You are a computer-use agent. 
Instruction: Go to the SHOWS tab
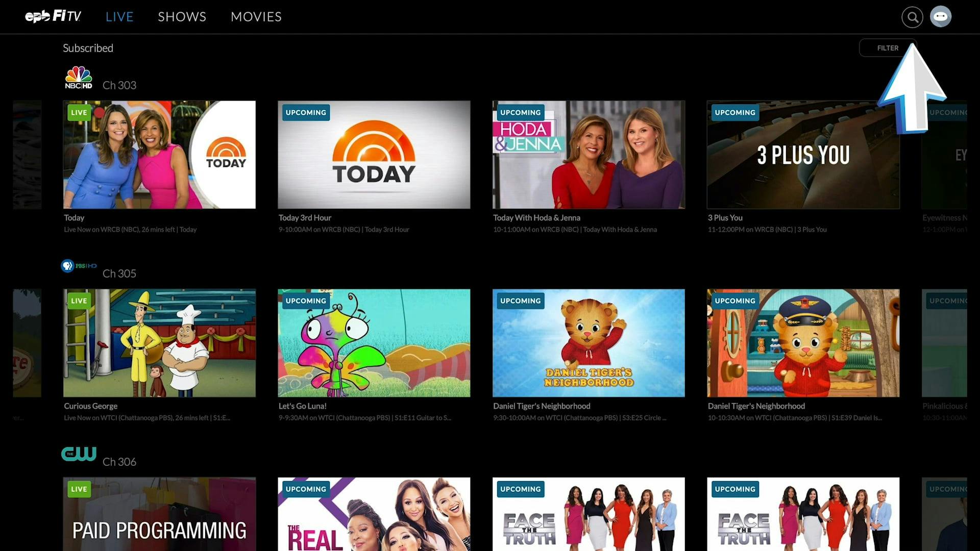[x=182, y=17]
